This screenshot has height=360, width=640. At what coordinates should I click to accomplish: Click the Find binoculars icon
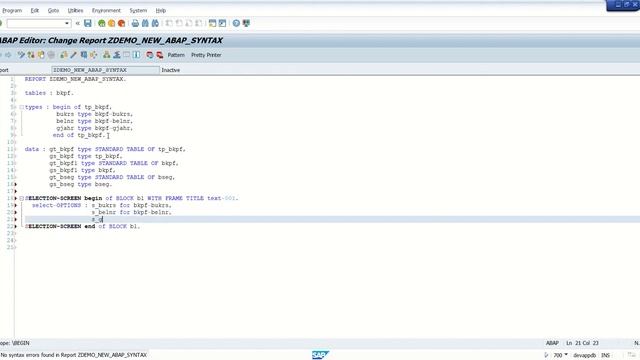pyautogui.click(x=145, y=23)
